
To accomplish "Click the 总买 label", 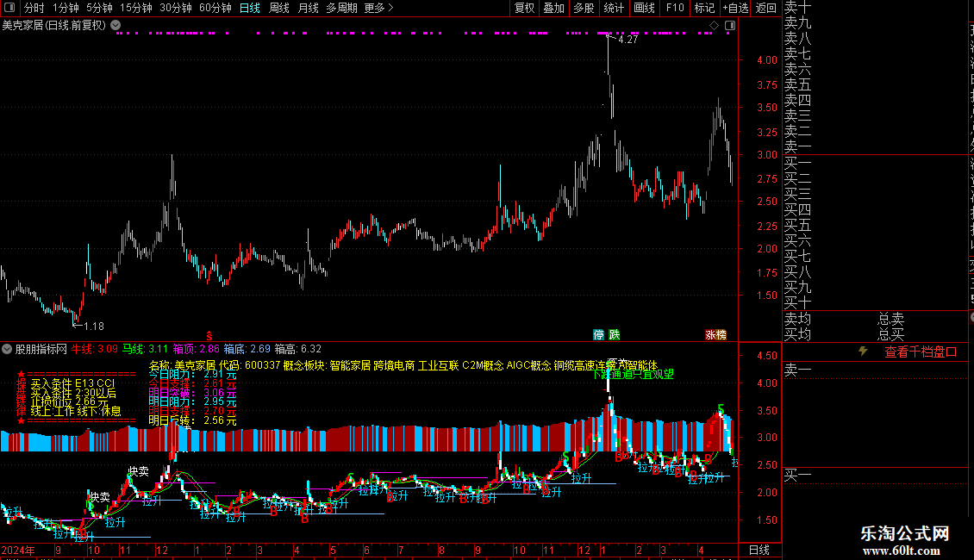I will tap(890, 335).
